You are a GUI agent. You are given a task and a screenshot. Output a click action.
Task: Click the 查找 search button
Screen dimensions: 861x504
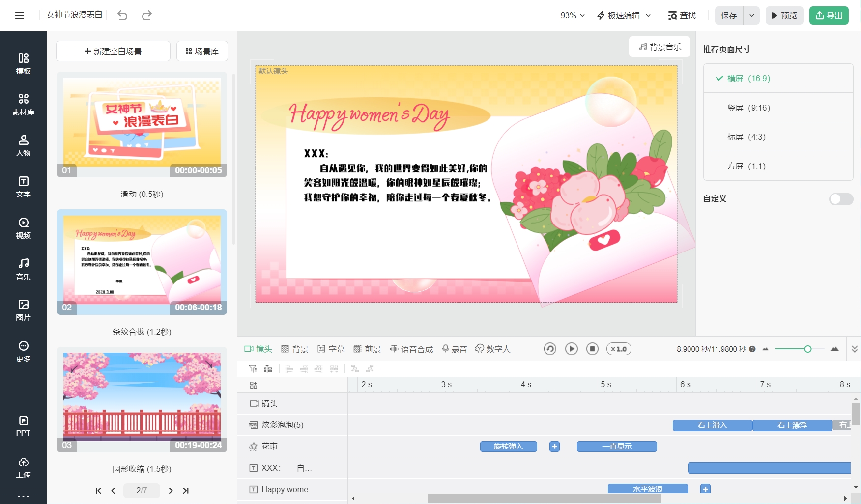(682, 15)
